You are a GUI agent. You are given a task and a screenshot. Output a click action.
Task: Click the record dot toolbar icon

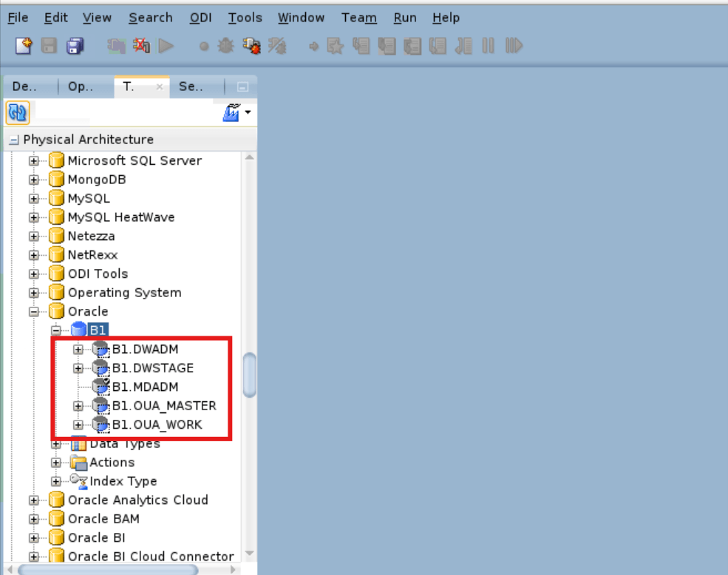click(204, 46)
